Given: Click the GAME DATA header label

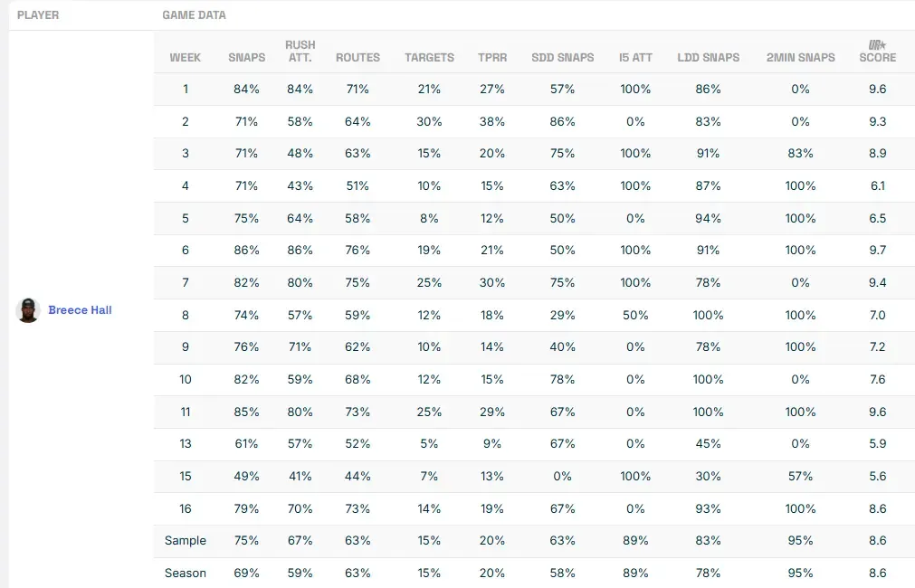Looking at the screenshot, I should point(194,15).
